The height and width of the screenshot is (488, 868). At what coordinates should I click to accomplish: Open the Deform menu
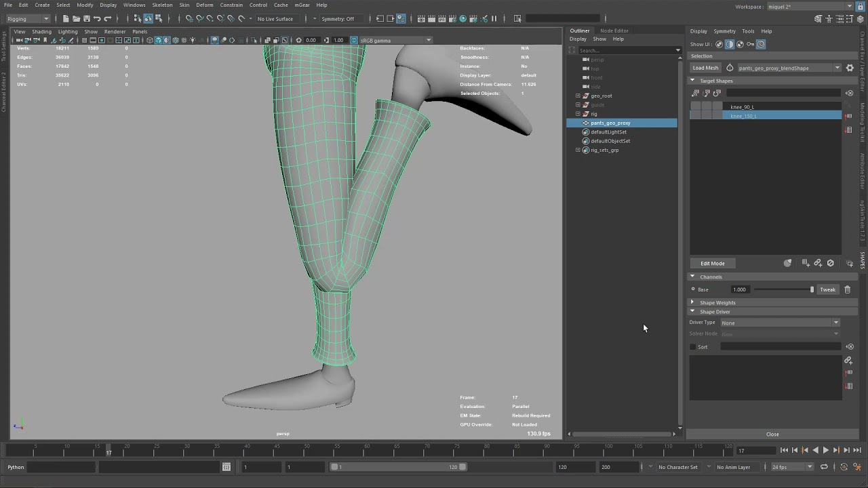tap(204, 5)
